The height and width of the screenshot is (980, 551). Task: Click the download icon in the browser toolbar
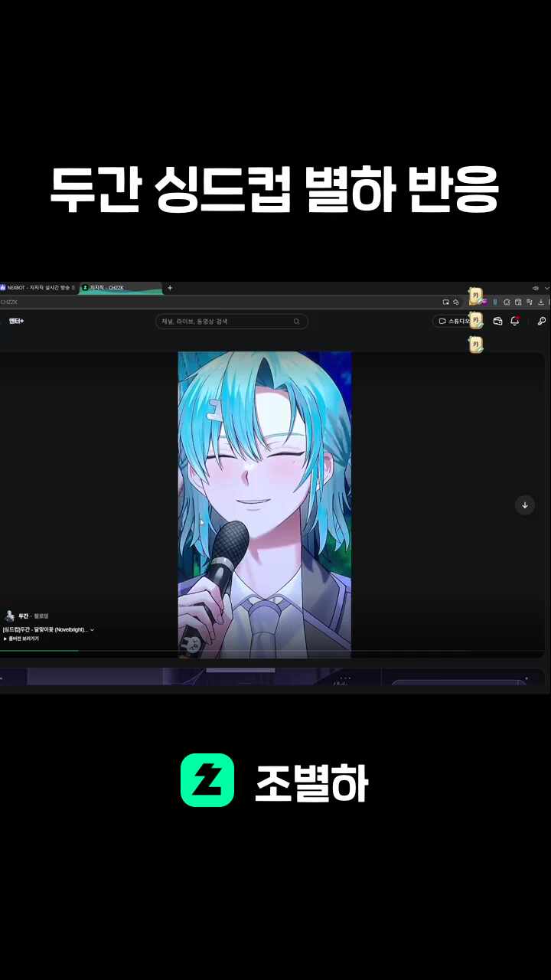click(x=541, y=302)
